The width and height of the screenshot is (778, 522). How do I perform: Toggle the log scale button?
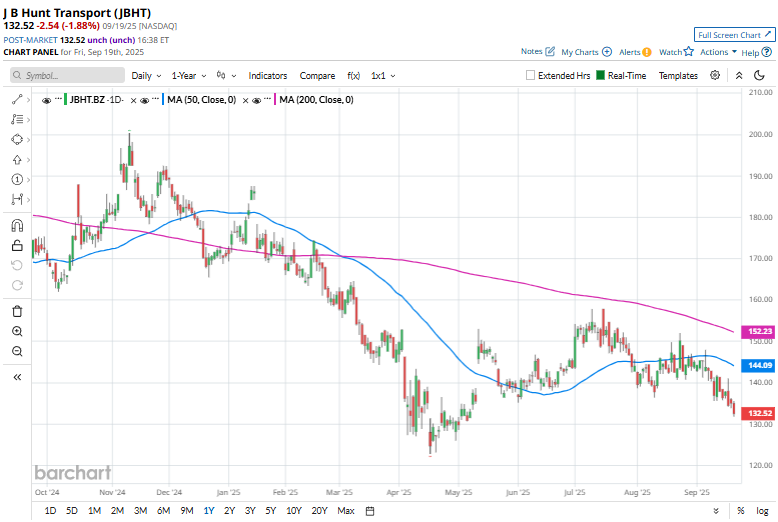[763, 511]
